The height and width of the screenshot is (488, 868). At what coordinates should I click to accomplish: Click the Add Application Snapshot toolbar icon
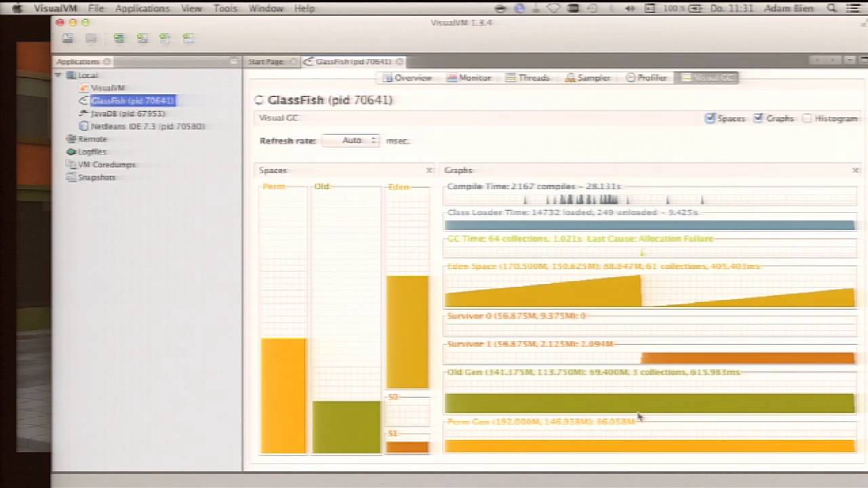click(x=189, y=39)
